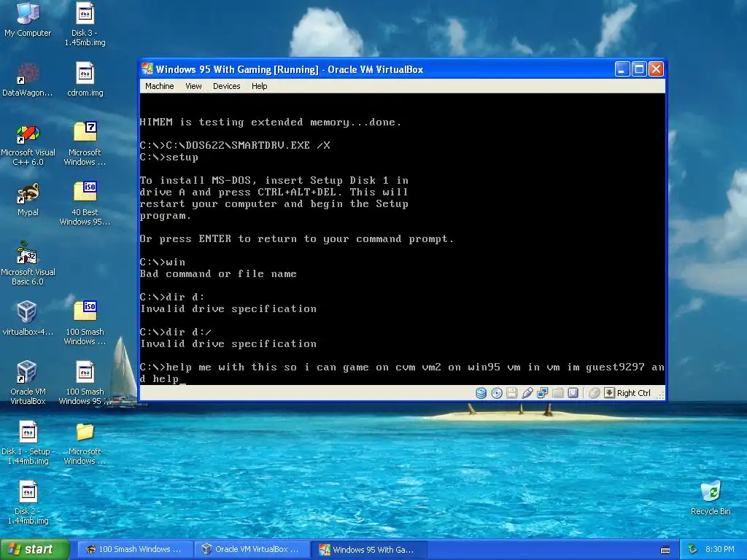Click the 'Or press ENTER to return' line
The width and height of the screenshot is (747, 560).
[298, 239]
